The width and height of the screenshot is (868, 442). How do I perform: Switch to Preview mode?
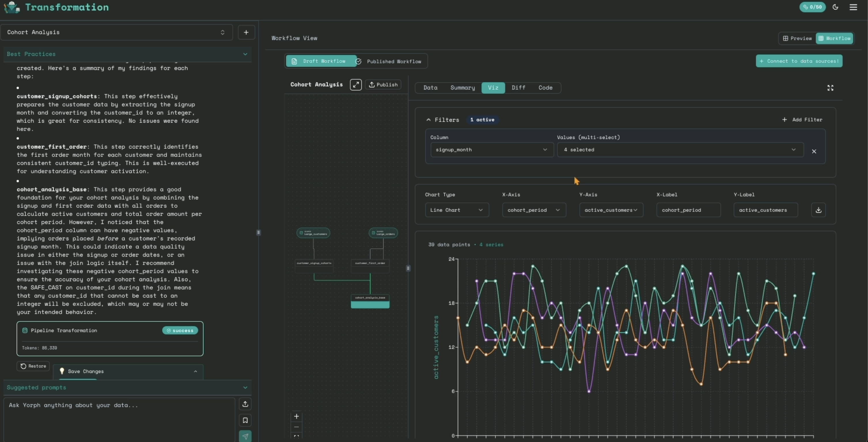pyautogui.click(x=797, y=38)
